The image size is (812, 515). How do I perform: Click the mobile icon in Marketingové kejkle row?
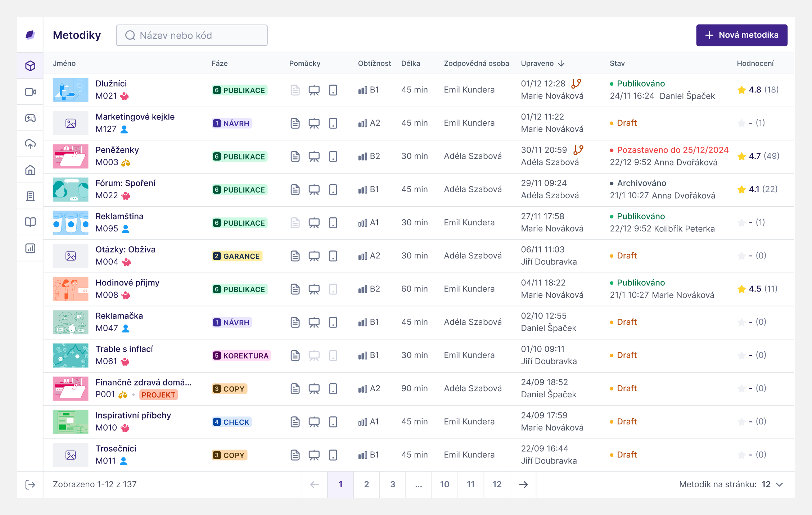pyautogui.click(x=333, y=123)
